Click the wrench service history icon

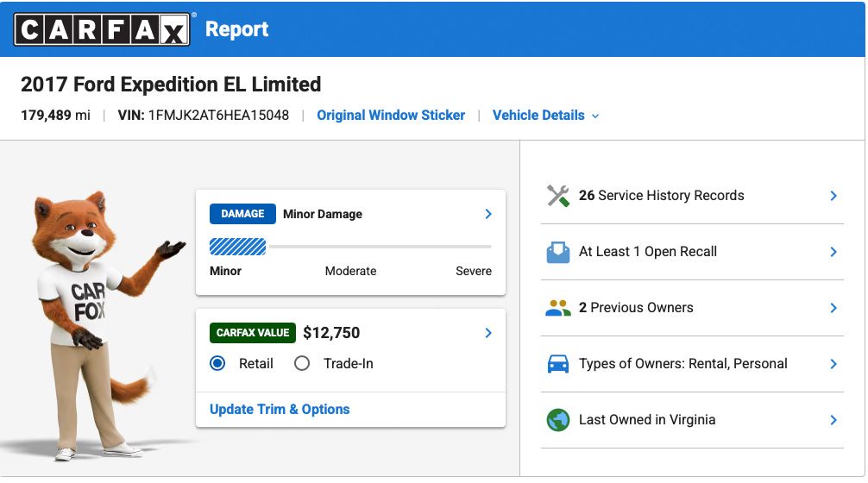pos(558,196)
